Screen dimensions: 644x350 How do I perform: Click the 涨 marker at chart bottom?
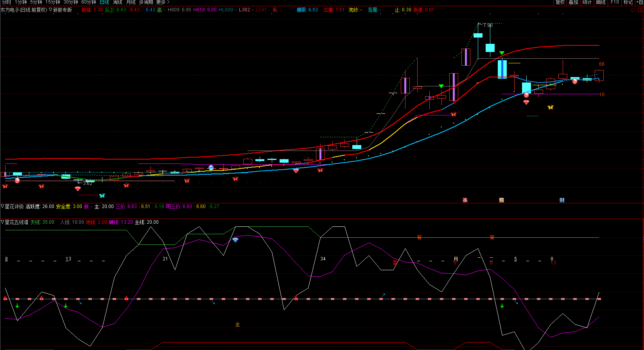[x=465, y=200]
